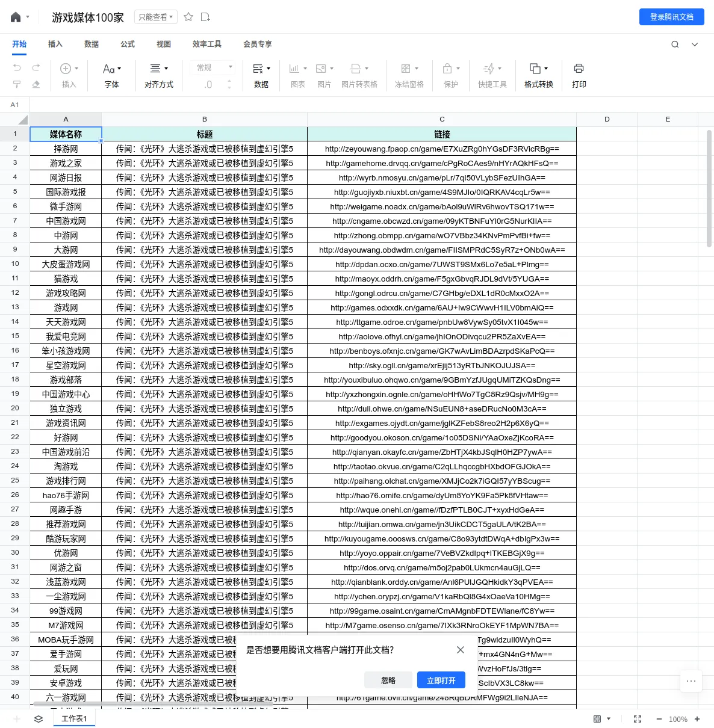Click the clear format eraser icon

36,84
